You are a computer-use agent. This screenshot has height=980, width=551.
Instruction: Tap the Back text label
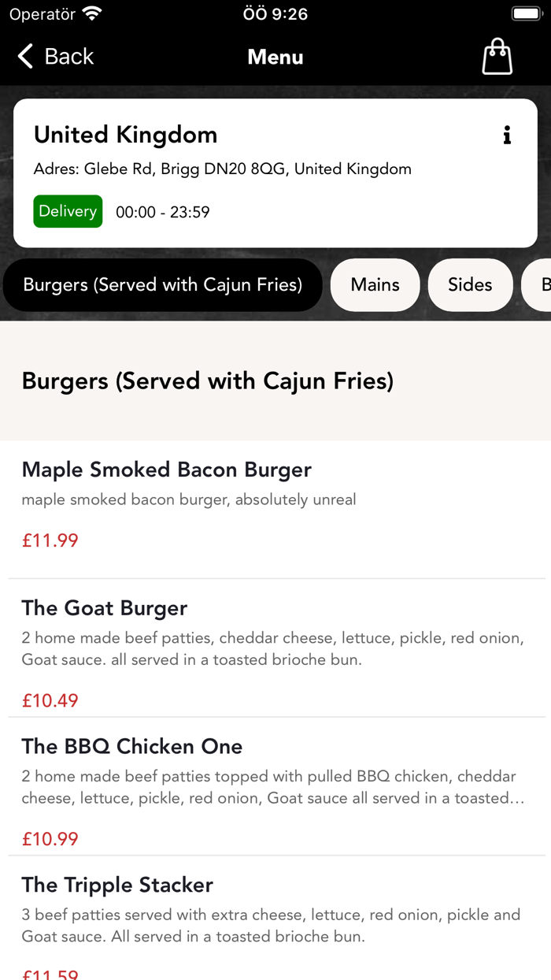coord(68,56)
